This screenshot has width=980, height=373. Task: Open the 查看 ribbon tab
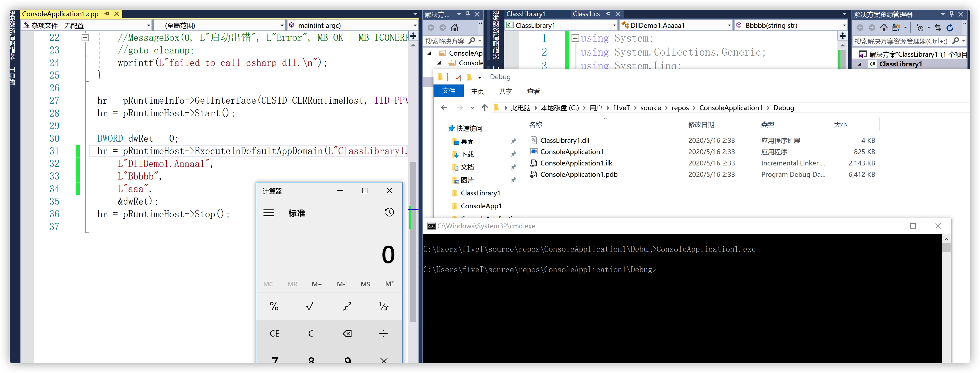click(533, 91)
